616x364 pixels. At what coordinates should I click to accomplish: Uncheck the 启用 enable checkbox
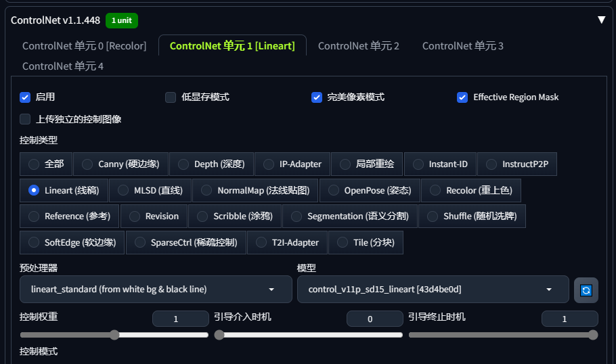tap(26, 97)
